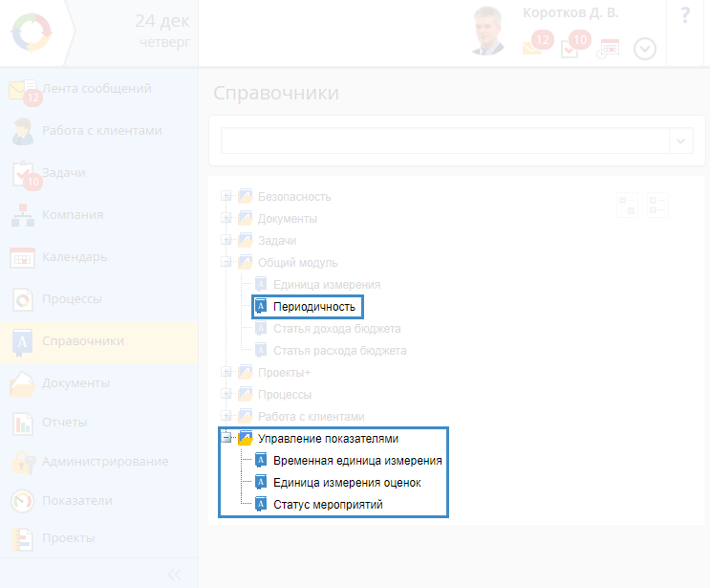
Task: Click the Статус мероприятий book icon
Action: (x=261, y=504)
